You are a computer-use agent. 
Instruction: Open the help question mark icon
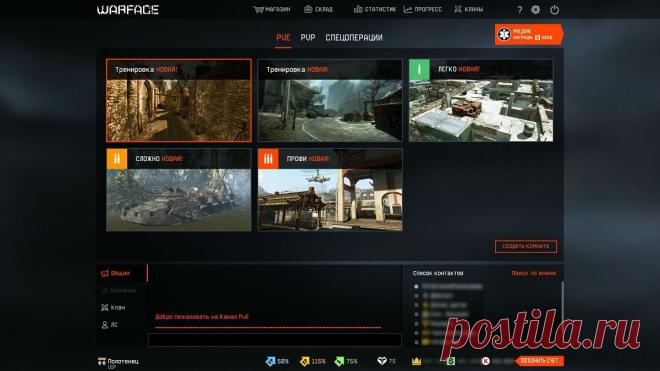[520, 10]
